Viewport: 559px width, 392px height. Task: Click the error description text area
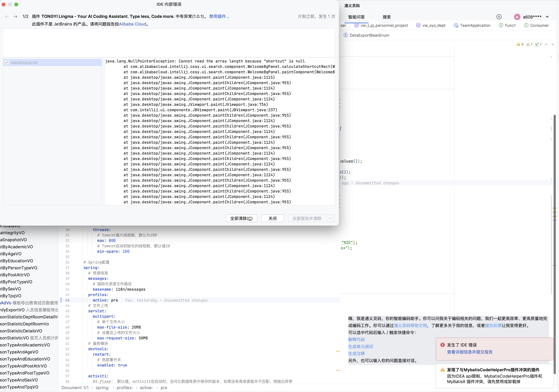click(x=169, y=43)
